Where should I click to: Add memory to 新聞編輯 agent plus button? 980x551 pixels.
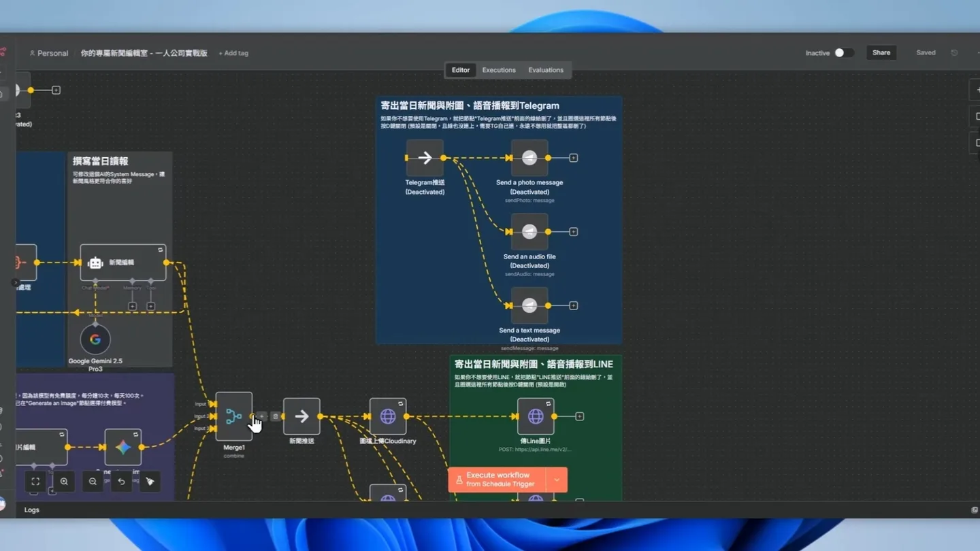pos(133,306)
